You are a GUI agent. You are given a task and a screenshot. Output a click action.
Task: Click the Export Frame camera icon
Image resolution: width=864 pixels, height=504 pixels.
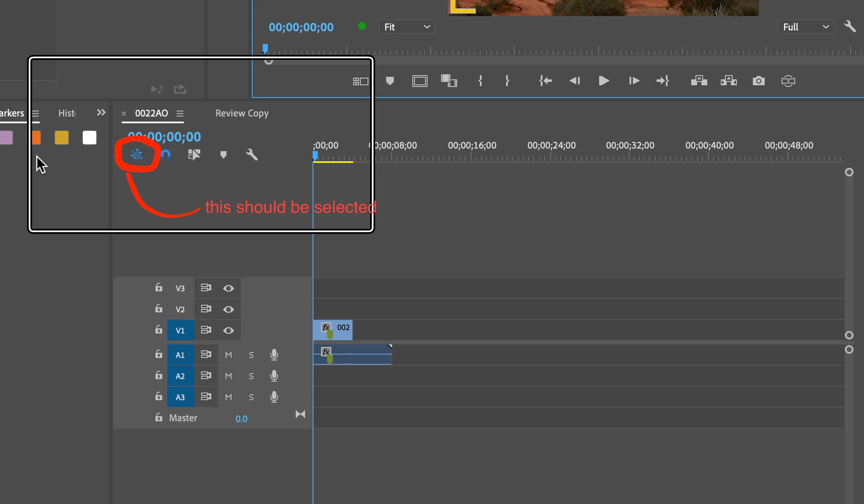tap(758, 81)
